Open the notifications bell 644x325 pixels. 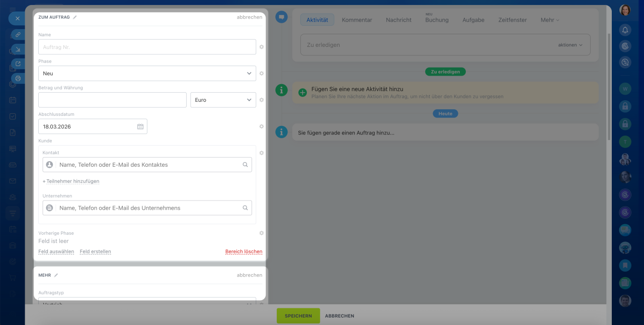click(x=625, y=30)
